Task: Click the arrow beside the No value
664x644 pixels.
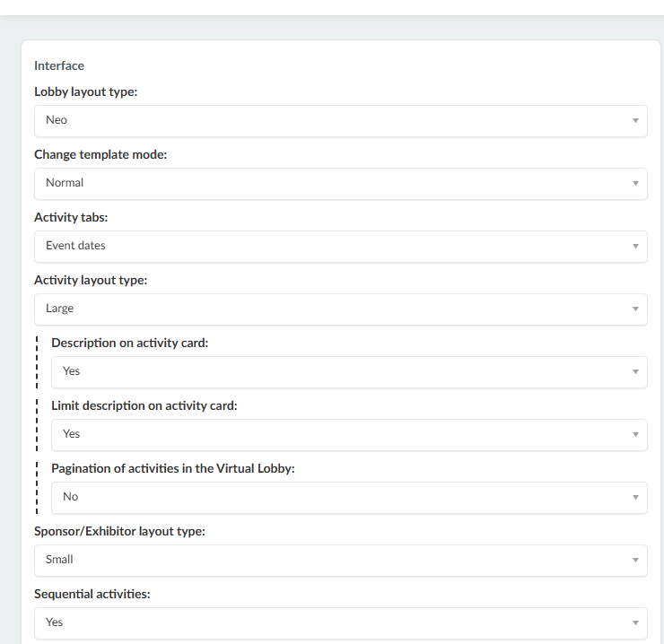Action: pos(635,498)
